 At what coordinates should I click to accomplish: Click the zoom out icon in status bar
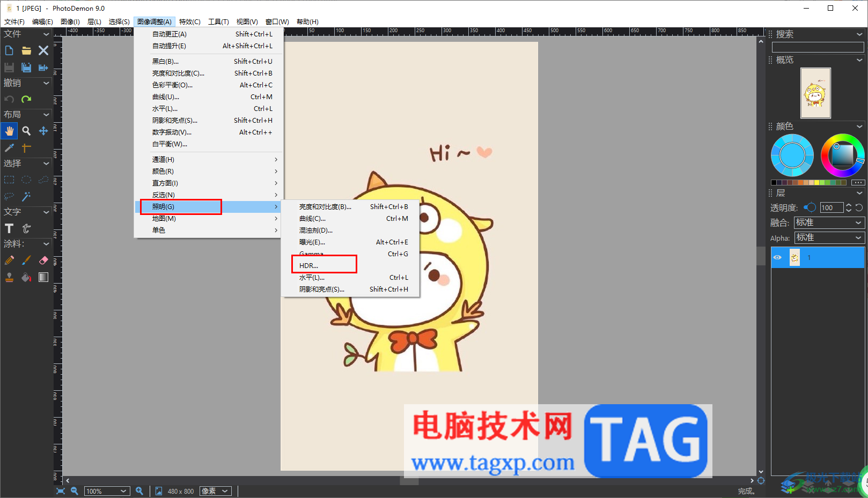[x=75, y=491]
